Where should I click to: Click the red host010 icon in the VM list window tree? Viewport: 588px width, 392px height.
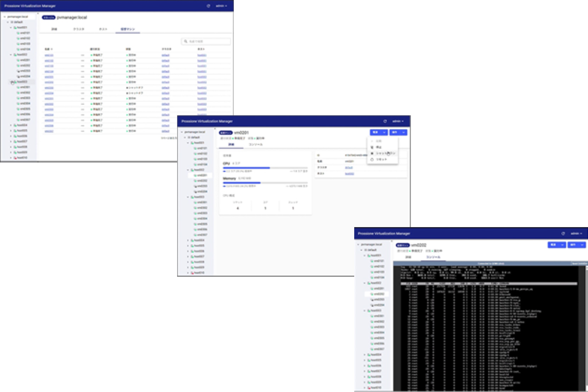coord(15,158)
